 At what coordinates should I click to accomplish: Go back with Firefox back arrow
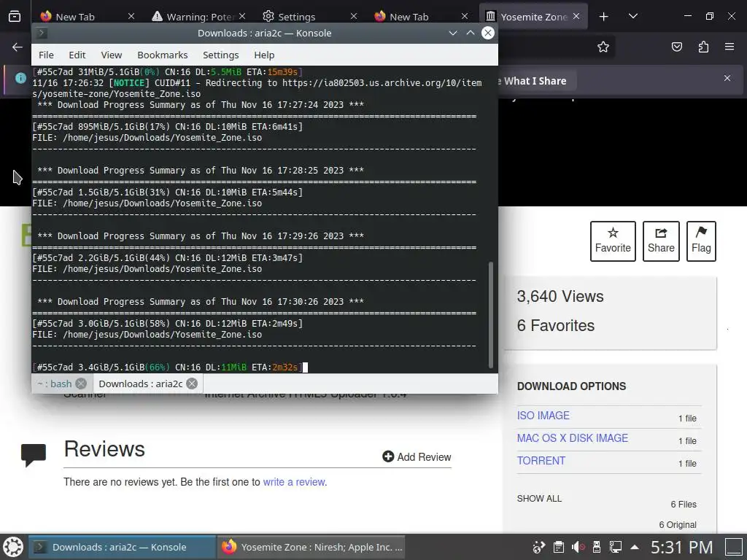click(x=18, y=47)
